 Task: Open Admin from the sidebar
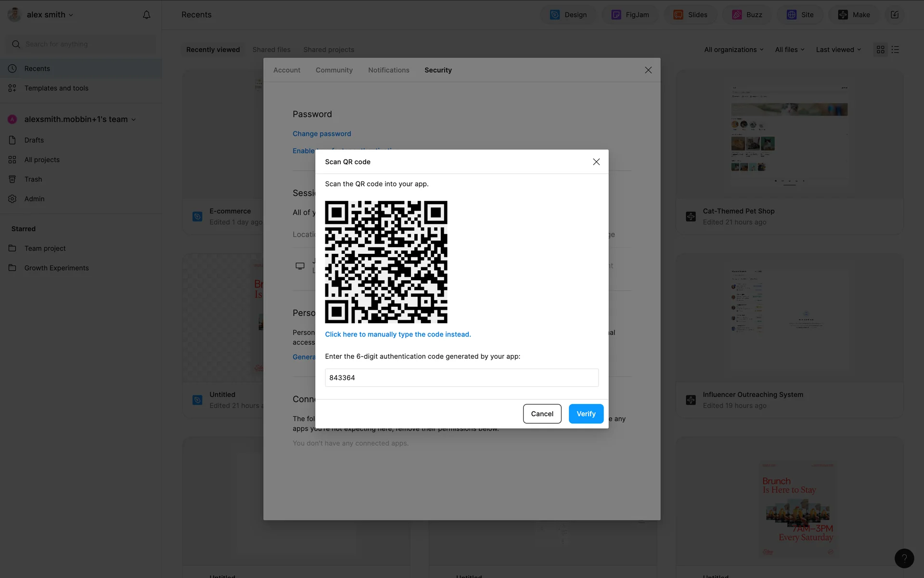coord(34,198)
